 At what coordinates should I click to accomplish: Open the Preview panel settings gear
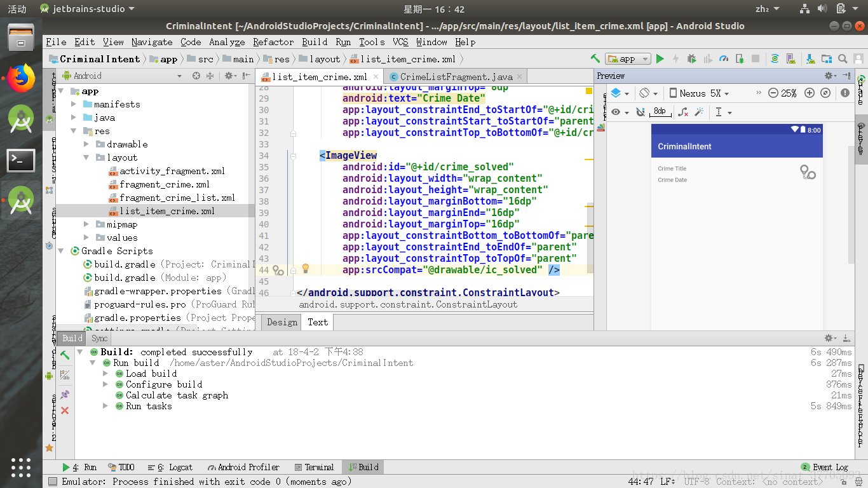click(830, 76)
